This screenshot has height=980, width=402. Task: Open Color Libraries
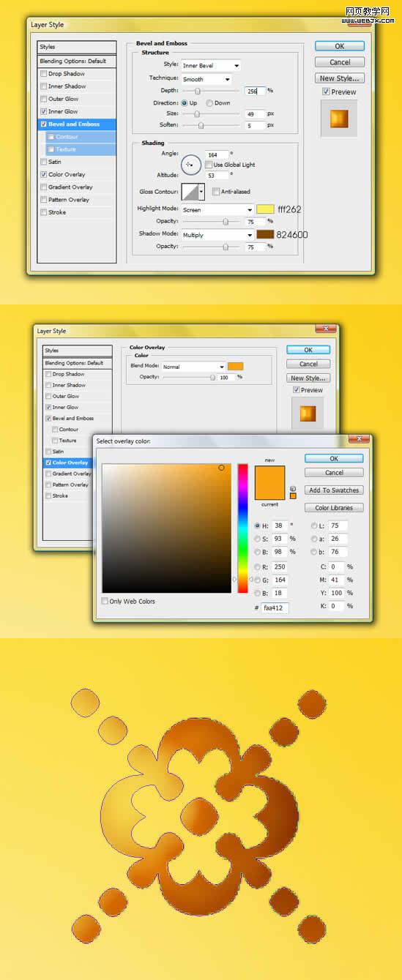334,508
